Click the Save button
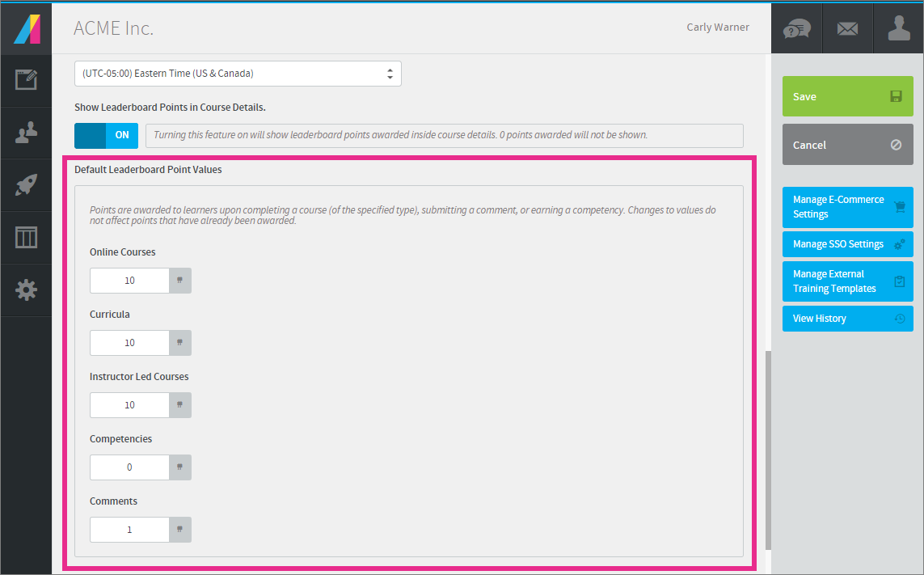The width and height of the screenshot is (924, 575). 847,96
